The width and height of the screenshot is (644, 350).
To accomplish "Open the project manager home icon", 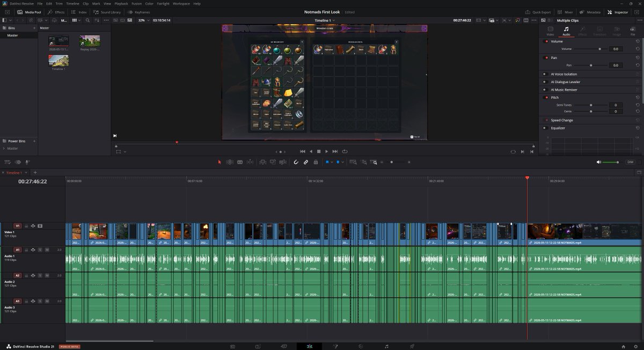I will 623,346.
